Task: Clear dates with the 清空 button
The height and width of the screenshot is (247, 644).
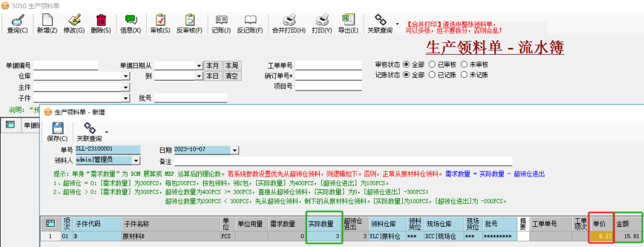Action: click(x=232, y=76)
